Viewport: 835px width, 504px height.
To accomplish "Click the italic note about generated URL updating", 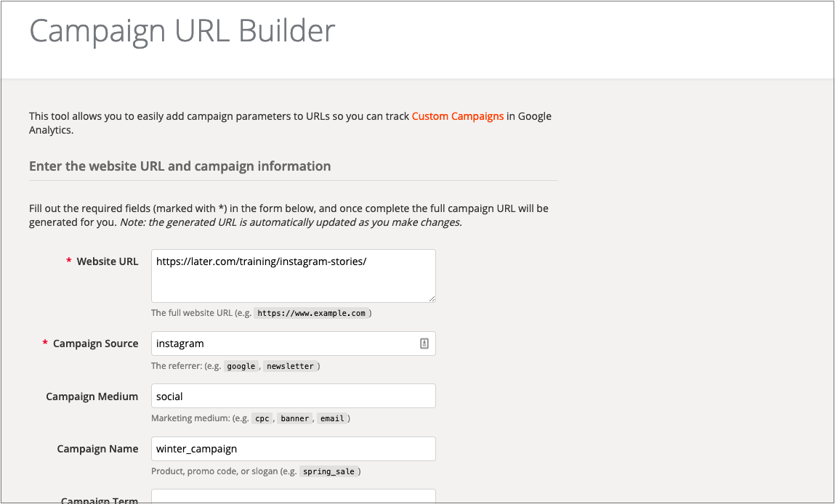I will click(291, 222).
